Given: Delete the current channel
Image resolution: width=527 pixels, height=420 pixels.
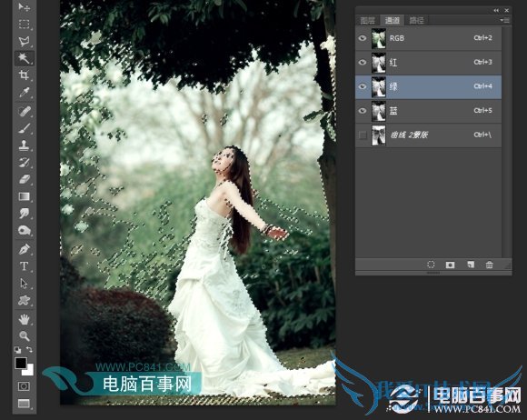Looking at the screenshot, I should point(490,265).
